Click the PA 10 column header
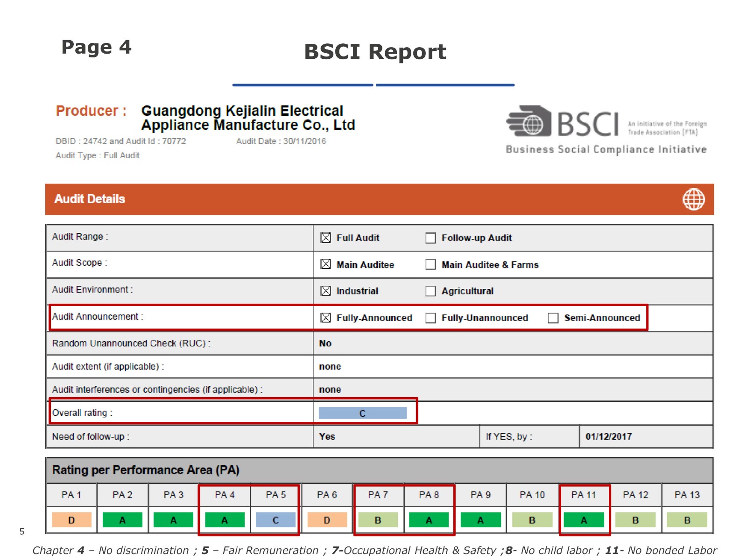This screenshot has height=560, width=747. pyautogui.click(x=532, y=495)
